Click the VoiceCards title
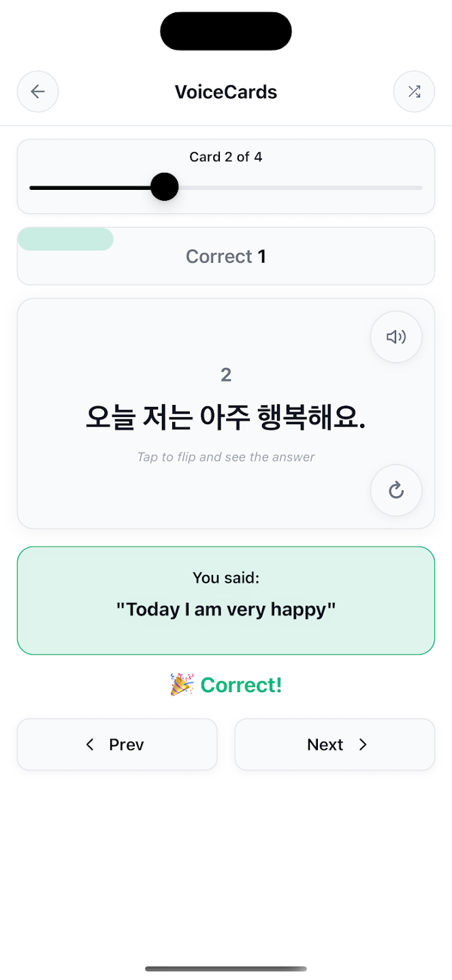The width and height of the screenshot is (452, 980). (x=226, y=91)
